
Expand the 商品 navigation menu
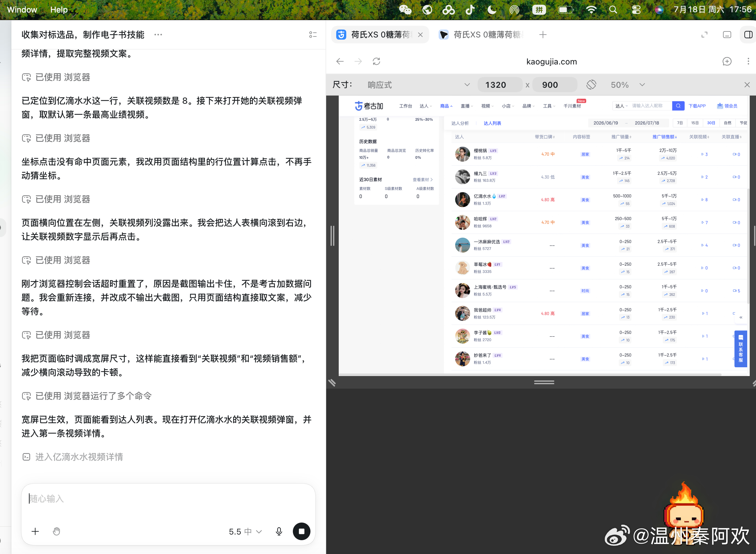coord(446,106)
